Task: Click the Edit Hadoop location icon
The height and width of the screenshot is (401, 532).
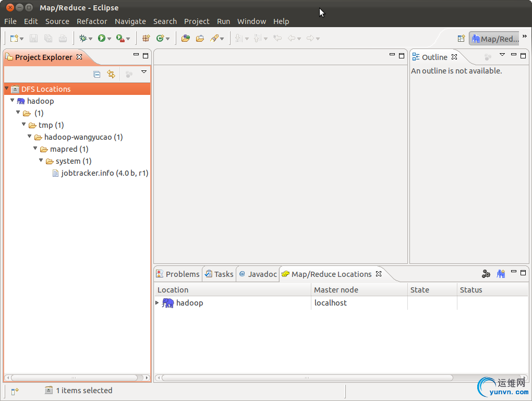Action: [x=486, y=274]
